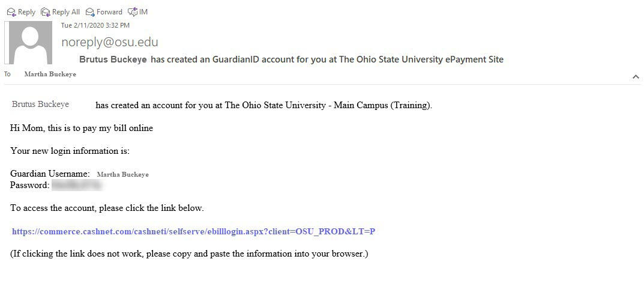Open the commerce.cashnet.com ebill login link
Viewport: 644px width, 283px height.
coord(193,231)
